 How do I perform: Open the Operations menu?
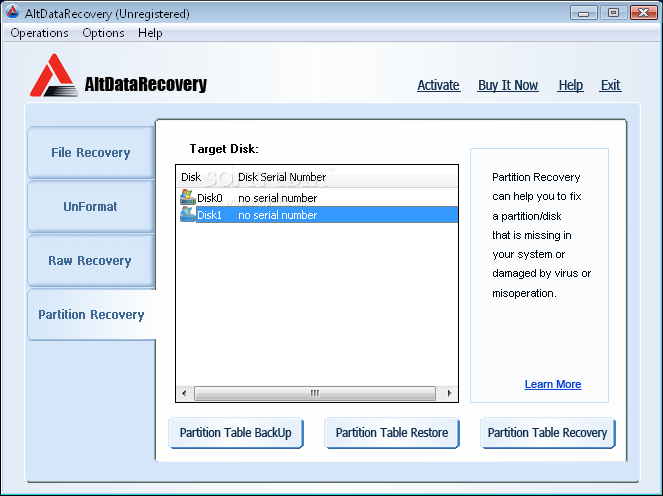(39, 33)
